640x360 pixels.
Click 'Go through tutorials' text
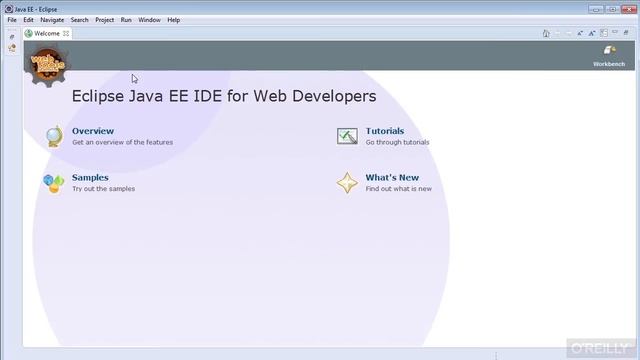pos(397,142)
